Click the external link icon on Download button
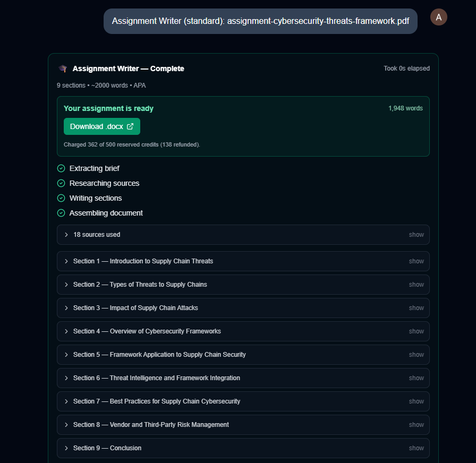Viewport: 476px width, 463px height. coord(130,126)
